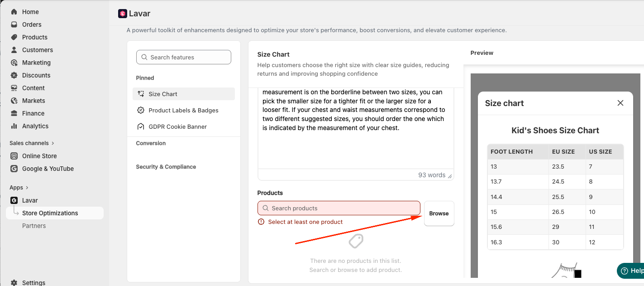The image size is (644, 286).
Task: Click the Online Store icon
Action: 14,156
